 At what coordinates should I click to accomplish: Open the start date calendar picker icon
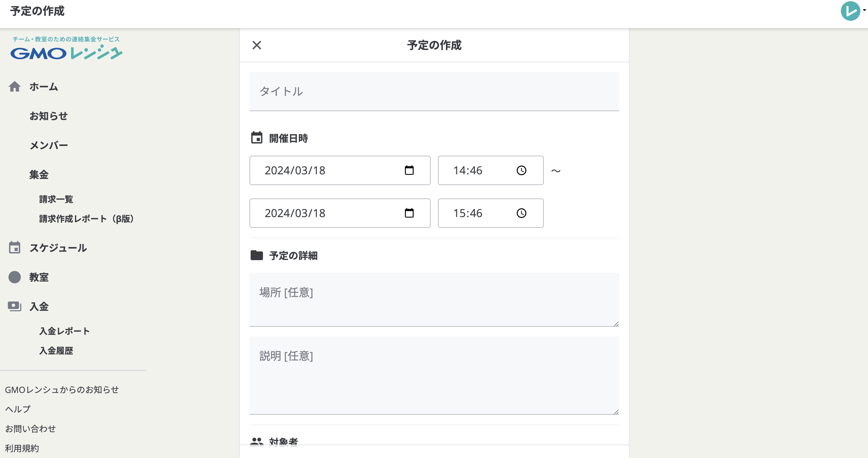click(x=409, y=170)
